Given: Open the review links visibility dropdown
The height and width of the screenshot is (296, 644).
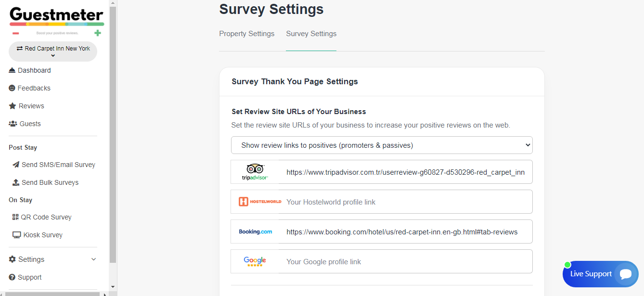Looking at the screenshot, I should (382, 145).
